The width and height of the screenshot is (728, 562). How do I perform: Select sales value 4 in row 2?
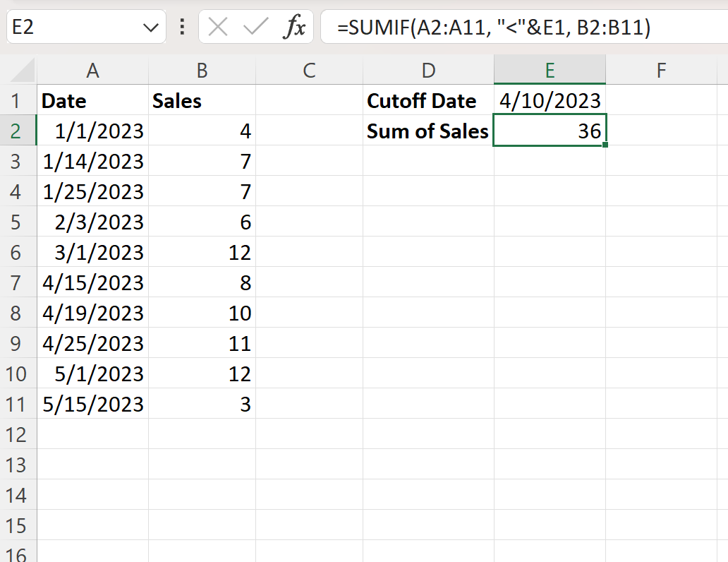[x=202, y=131]
